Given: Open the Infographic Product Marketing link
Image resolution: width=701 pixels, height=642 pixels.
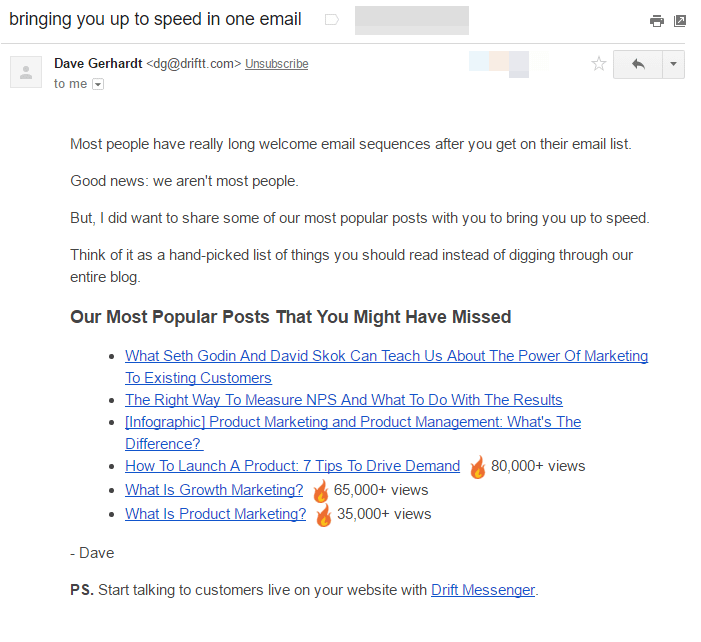Looking at the screenshot, I should point(353,433).
